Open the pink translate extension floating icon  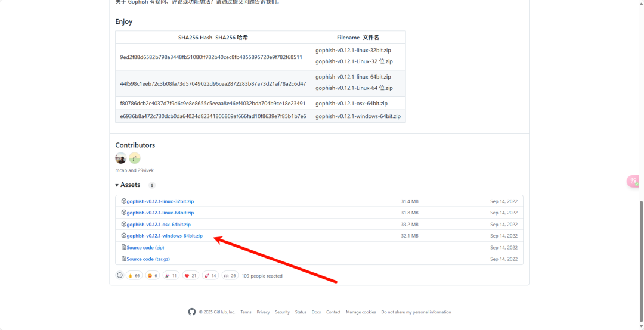point(633,181)
